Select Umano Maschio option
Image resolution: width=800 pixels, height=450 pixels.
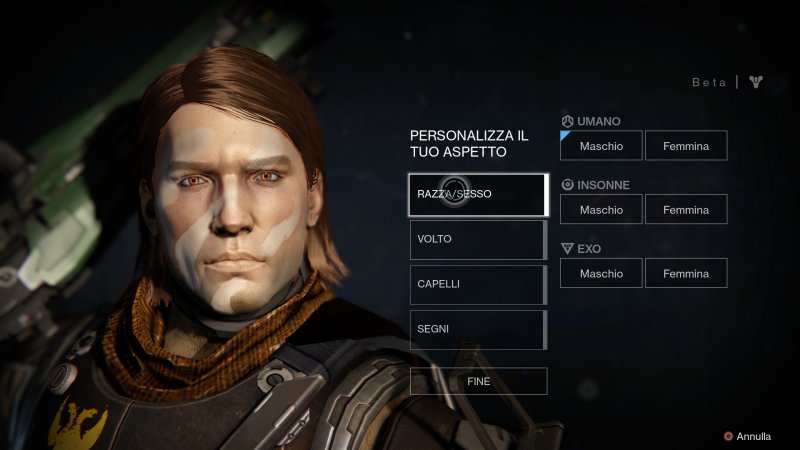[x=601, y=145]
